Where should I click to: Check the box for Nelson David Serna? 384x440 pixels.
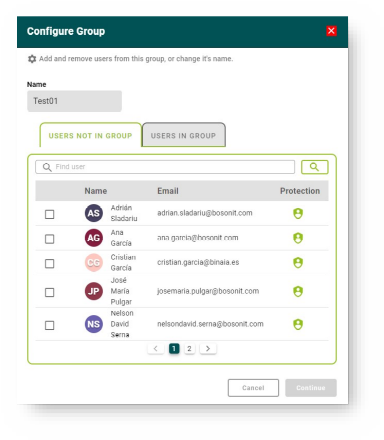(x=49, y=325)
